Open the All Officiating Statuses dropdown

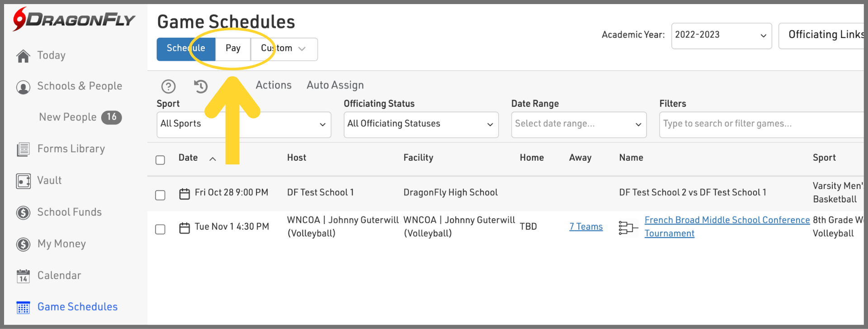click(420, 124)
